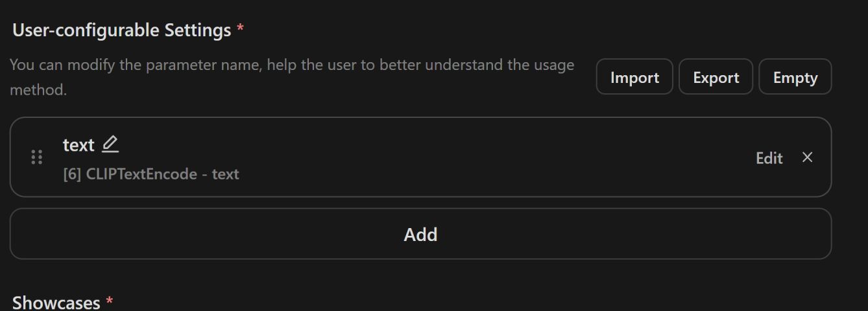Clear all parameters with the Empty button
868x311 pixels.
click(795, 77)
